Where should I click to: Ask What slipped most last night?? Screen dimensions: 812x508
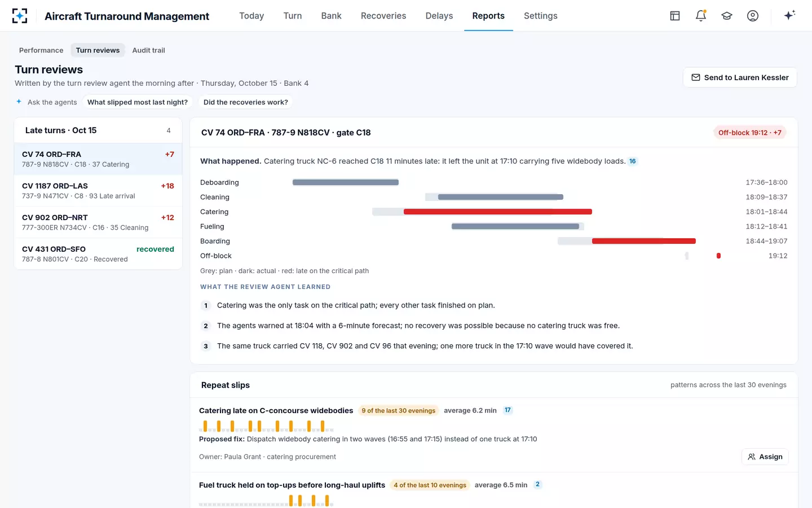click(x=138, y=102)
